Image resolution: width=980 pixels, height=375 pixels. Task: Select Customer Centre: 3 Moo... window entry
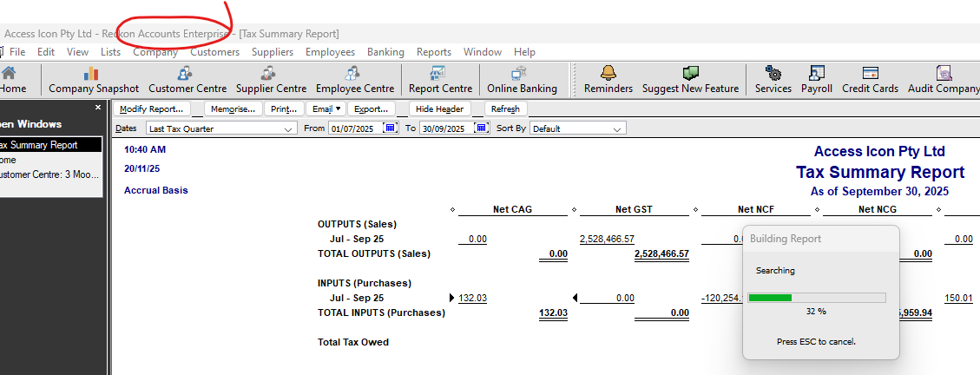click(50, 175)
